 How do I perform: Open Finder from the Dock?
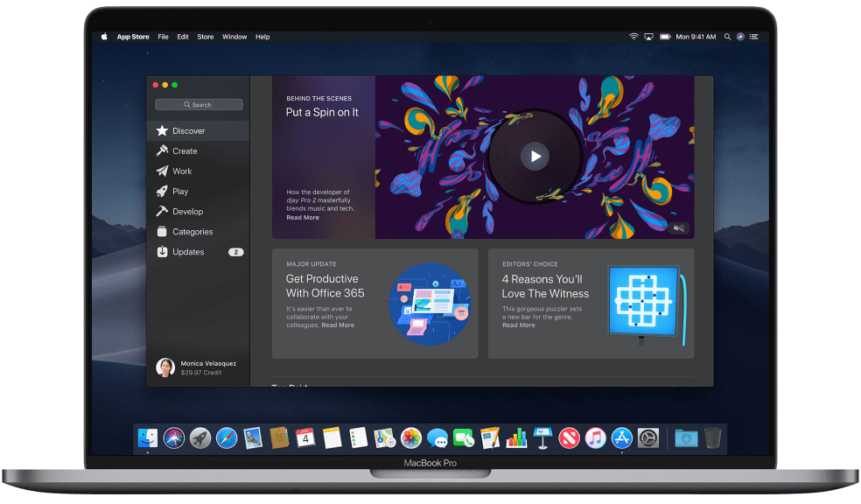point(148,438)
